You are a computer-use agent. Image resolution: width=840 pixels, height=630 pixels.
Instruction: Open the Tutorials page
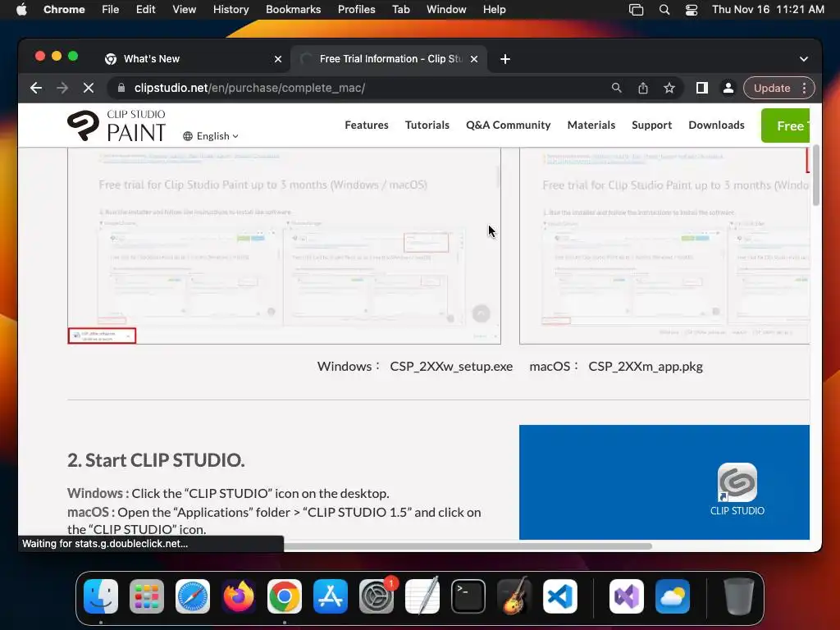tap(427, 125)
